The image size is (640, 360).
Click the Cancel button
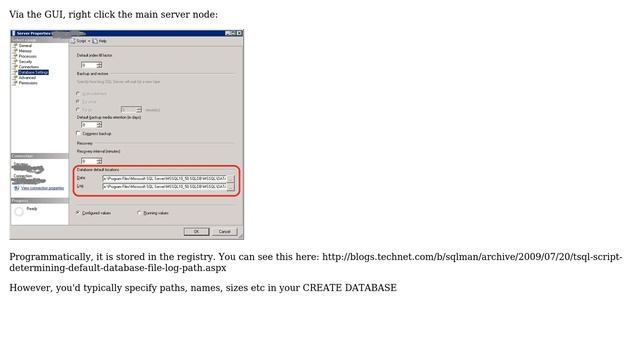tap(224, 231)
